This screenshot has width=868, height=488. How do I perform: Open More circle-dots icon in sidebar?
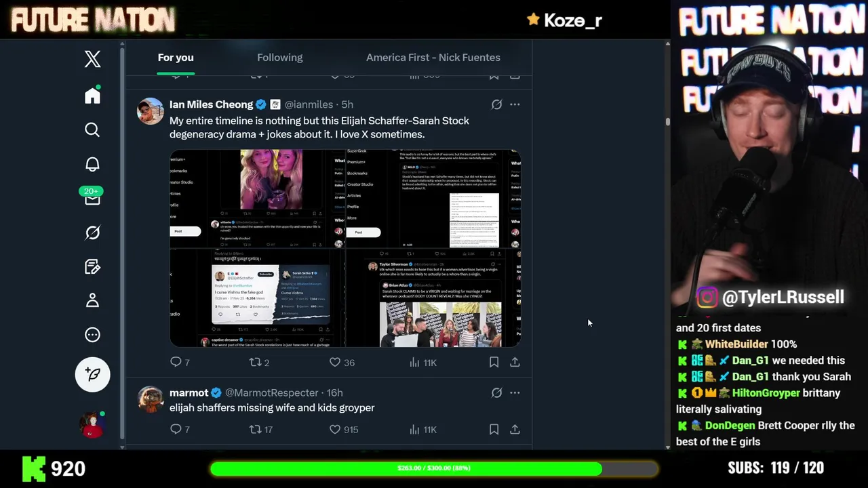[x=92, y=334]
